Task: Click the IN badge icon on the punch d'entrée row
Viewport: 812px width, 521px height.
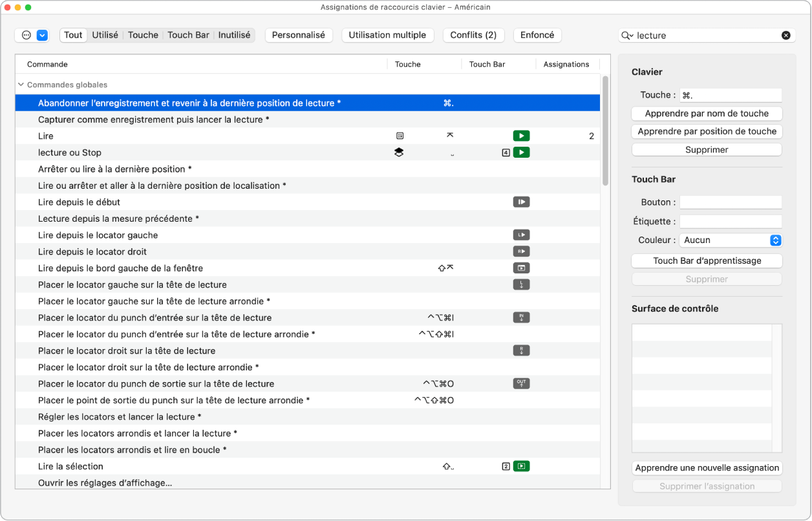Action: point(521,317)
